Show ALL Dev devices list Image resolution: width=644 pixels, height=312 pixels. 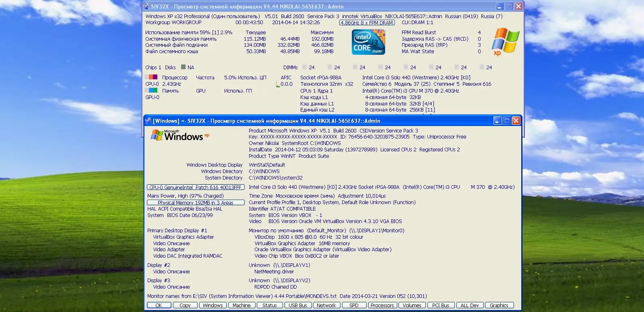[470, 306]
